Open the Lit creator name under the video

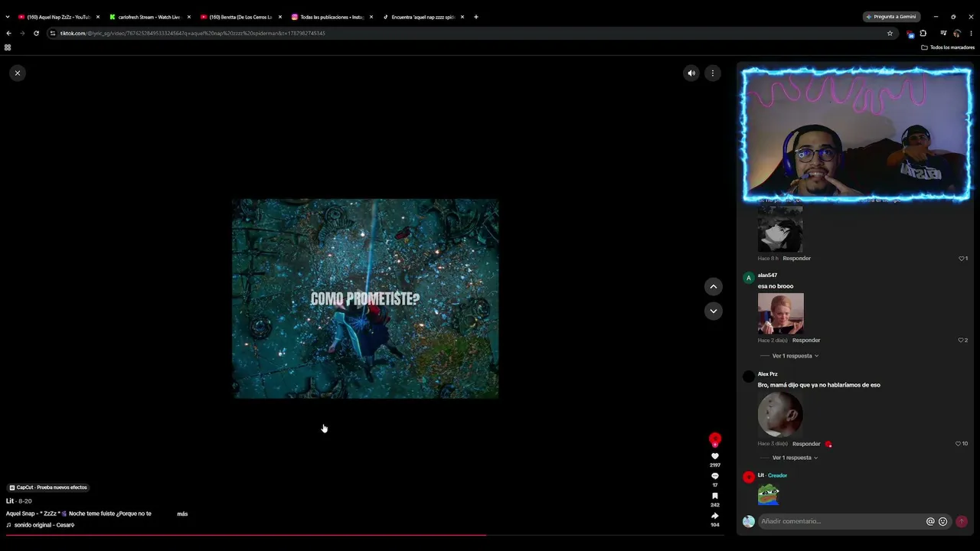(10, 501)
